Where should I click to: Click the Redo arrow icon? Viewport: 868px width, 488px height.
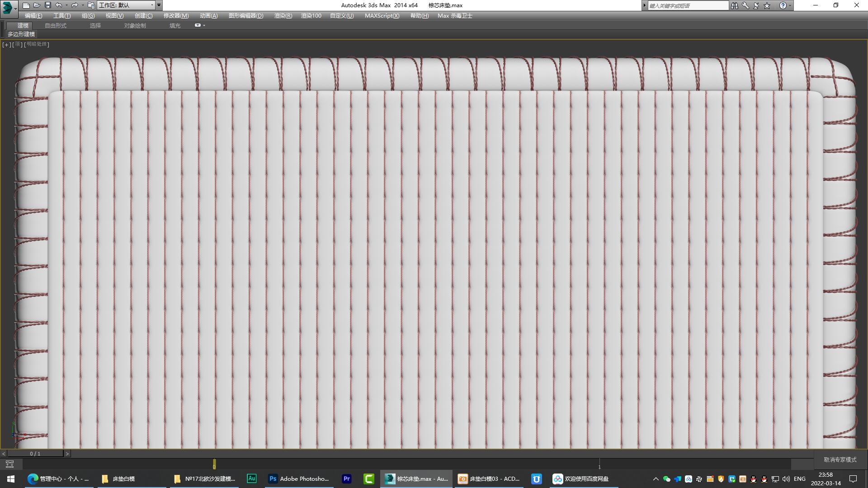click(75, 5)
